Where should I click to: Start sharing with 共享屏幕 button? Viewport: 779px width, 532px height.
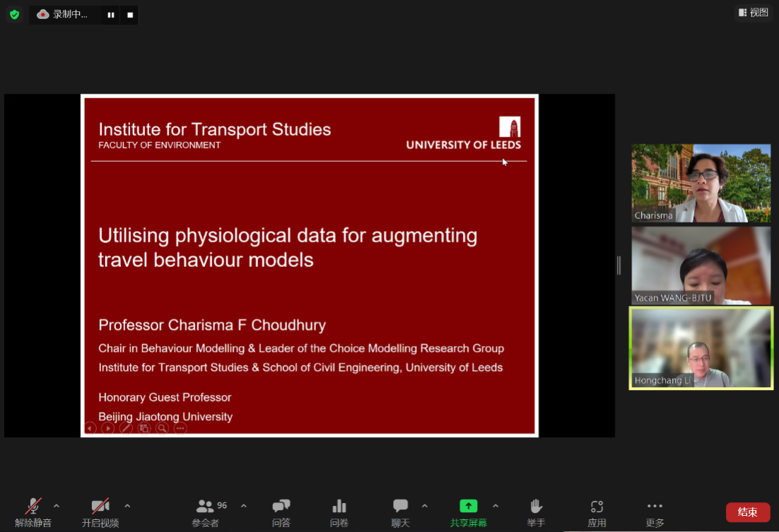point(469,513)
